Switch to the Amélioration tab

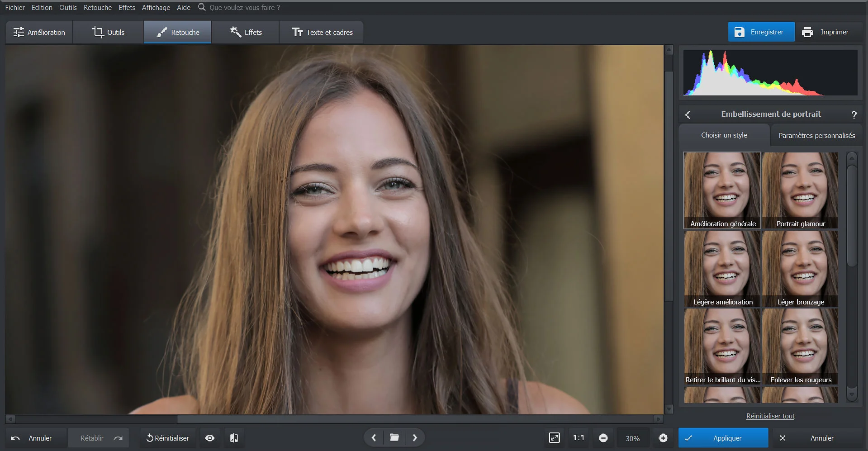[x=39, y=32]
